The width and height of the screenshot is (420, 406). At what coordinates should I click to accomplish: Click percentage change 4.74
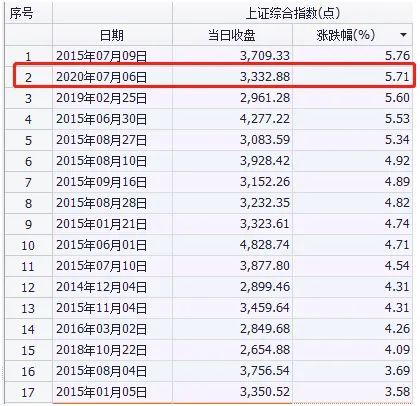tap(397, 223)
